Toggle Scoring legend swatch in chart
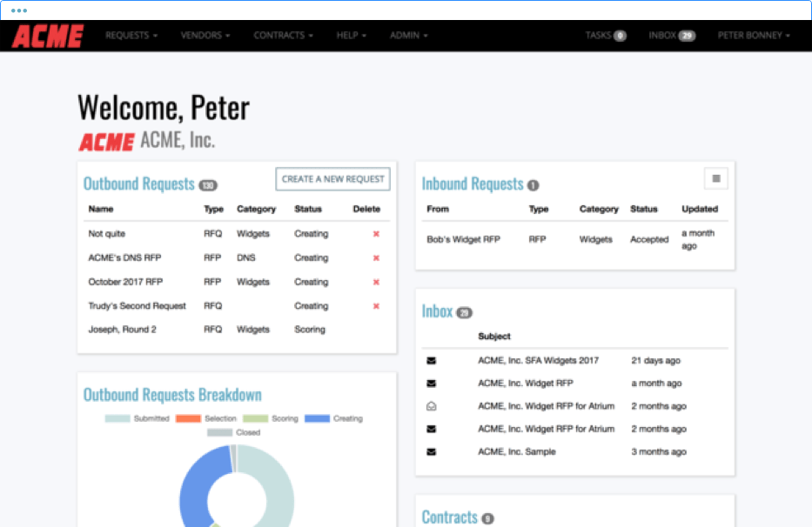Viewport: 812px width, 527px height. point(255,418)
